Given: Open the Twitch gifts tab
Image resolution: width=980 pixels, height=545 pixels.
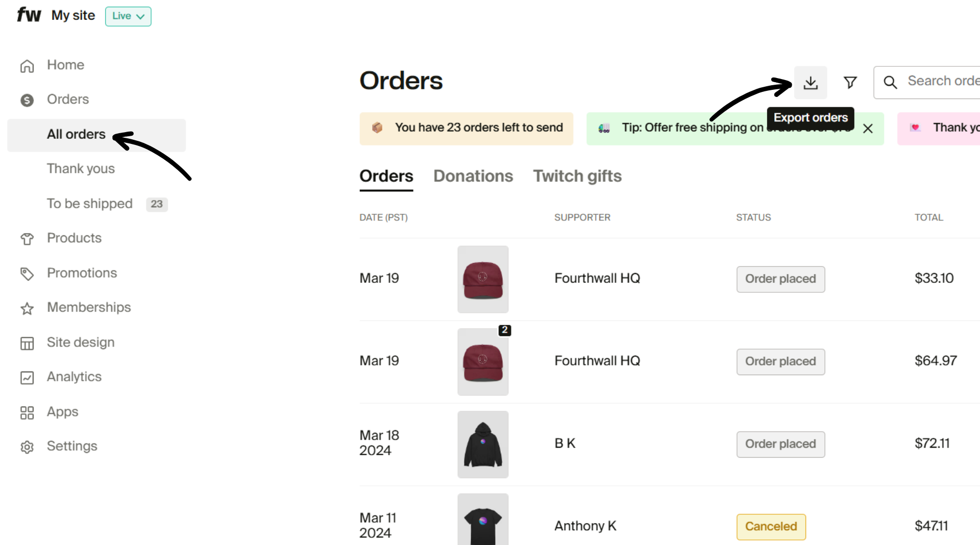Looking at the screenshot, I should tap(577, 176).
